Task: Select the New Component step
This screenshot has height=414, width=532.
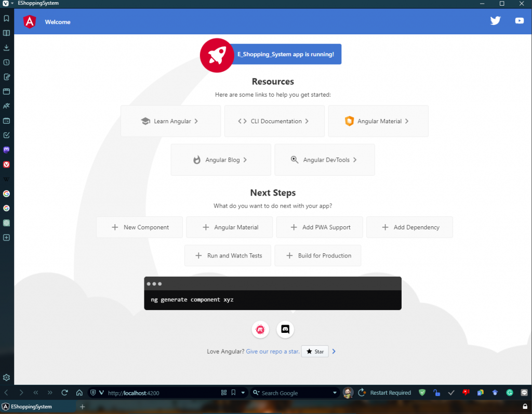Action: (x=139, y=227)
